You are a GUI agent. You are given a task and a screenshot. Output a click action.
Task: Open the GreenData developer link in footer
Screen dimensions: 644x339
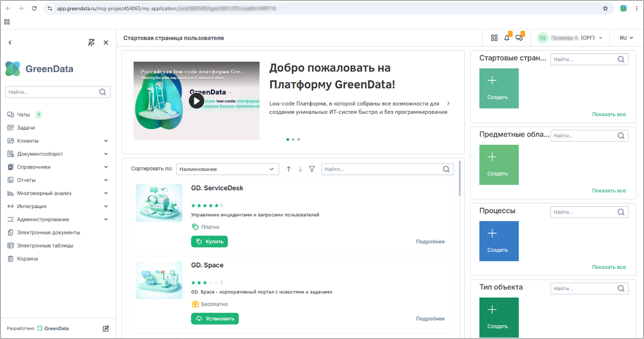coord(53,328)
